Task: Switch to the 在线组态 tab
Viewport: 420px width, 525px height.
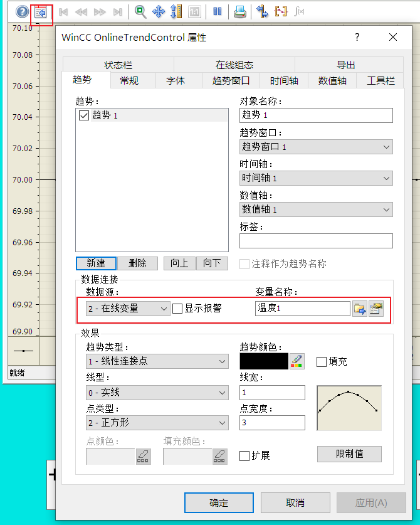Action: pyautogui.click(x=234, y=65)
